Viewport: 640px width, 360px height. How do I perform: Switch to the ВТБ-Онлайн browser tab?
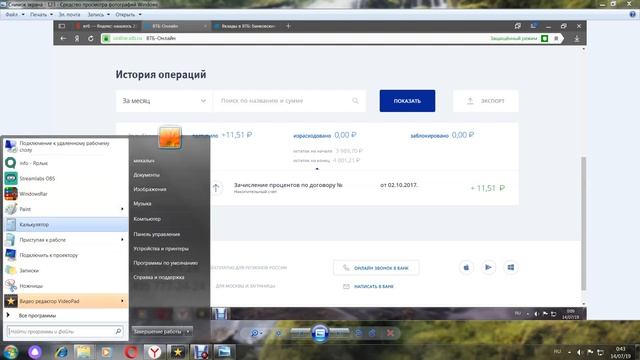pyautogui.click(x=176, y=26)
